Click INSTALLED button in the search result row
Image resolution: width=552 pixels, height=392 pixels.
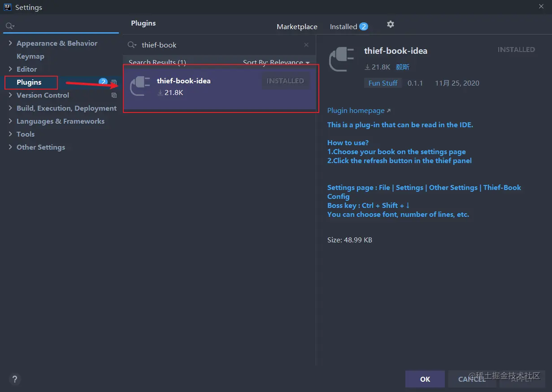286,81
